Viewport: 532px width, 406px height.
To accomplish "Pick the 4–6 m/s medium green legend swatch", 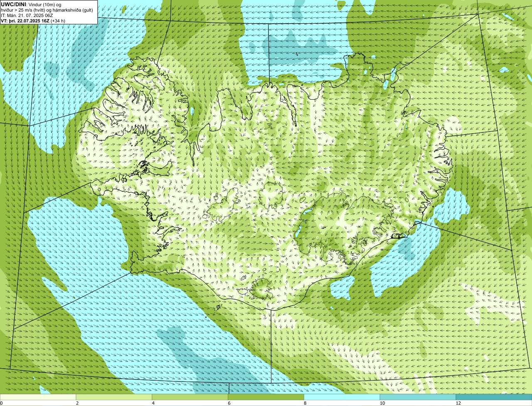I will click(x=190, y=397).
